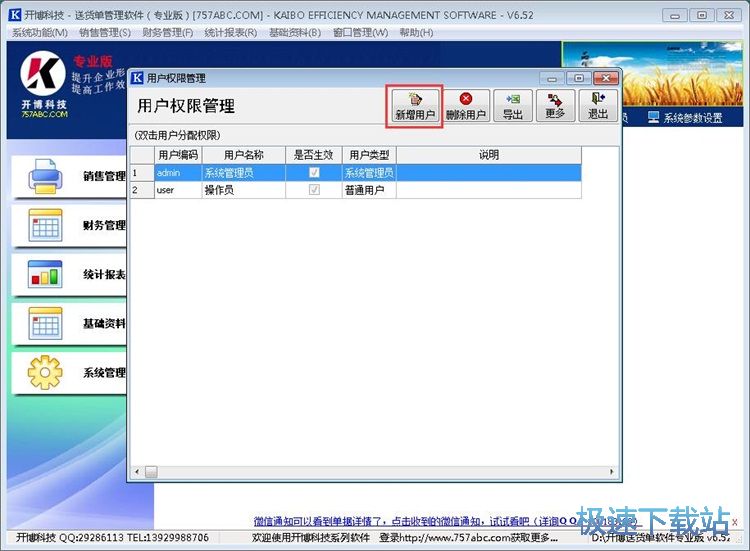
Task: Close the 用户权限管理 dialog window
Action: click(x=606, y=78)
